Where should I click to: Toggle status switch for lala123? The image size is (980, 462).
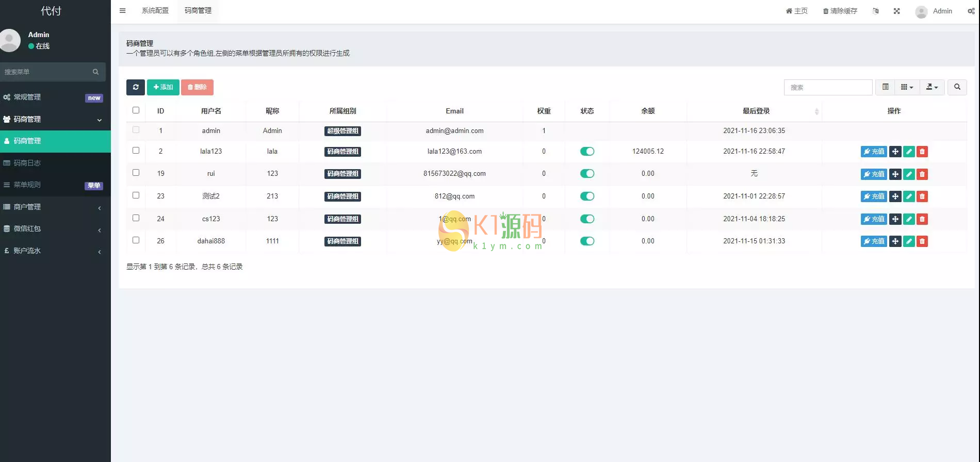(x=587, y=151)
